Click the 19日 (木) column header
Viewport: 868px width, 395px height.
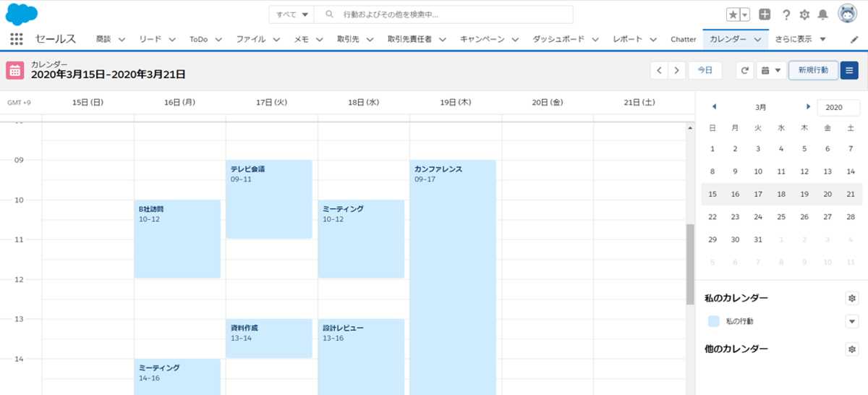pos(455,103)
